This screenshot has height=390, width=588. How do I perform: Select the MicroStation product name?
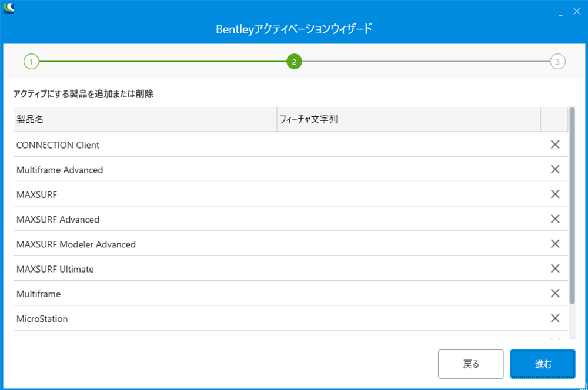pyautogui.click(x=42, y=318)
